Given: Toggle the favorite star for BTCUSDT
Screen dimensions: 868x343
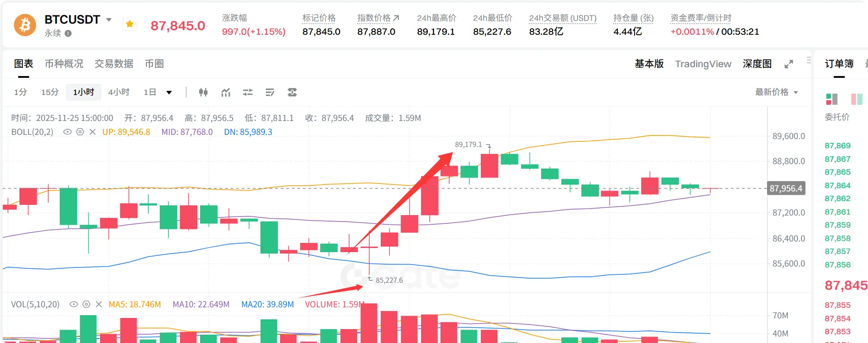Looking at the screenshot, I should click(x=130, y=24).
